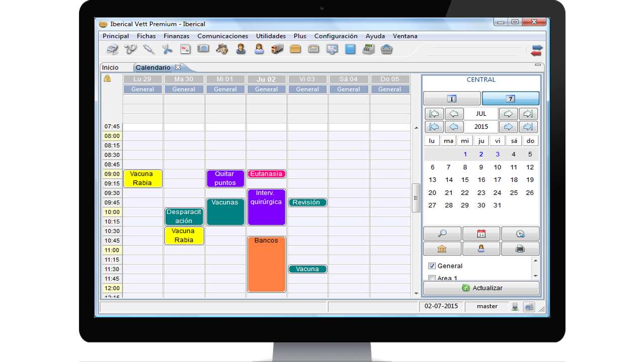Go to the previous year before 2015
Viewport: 644px width, 362px height.
[x=454, y=127]
